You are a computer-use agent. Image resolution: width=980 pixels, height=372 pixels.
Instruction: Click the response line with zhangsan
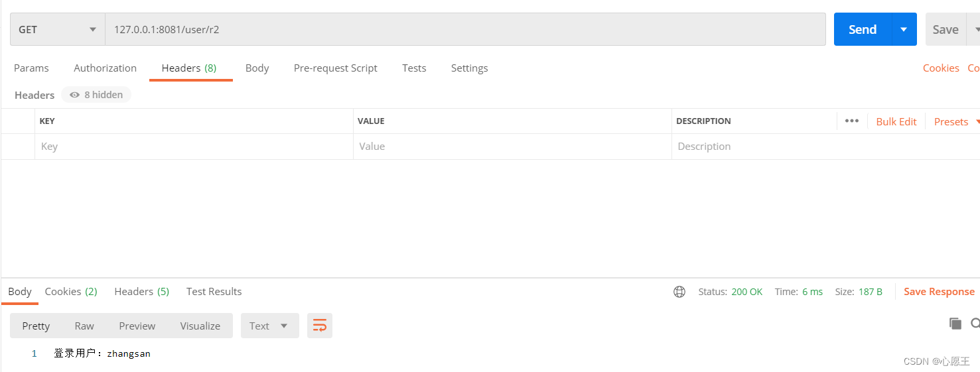click(x=102, y=353)
